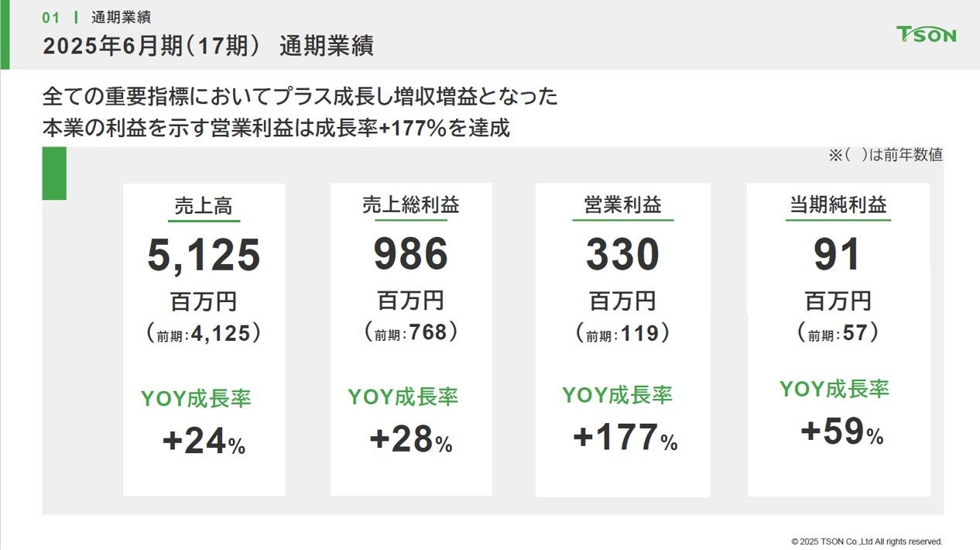Click the TSON logo

[926, 34]
